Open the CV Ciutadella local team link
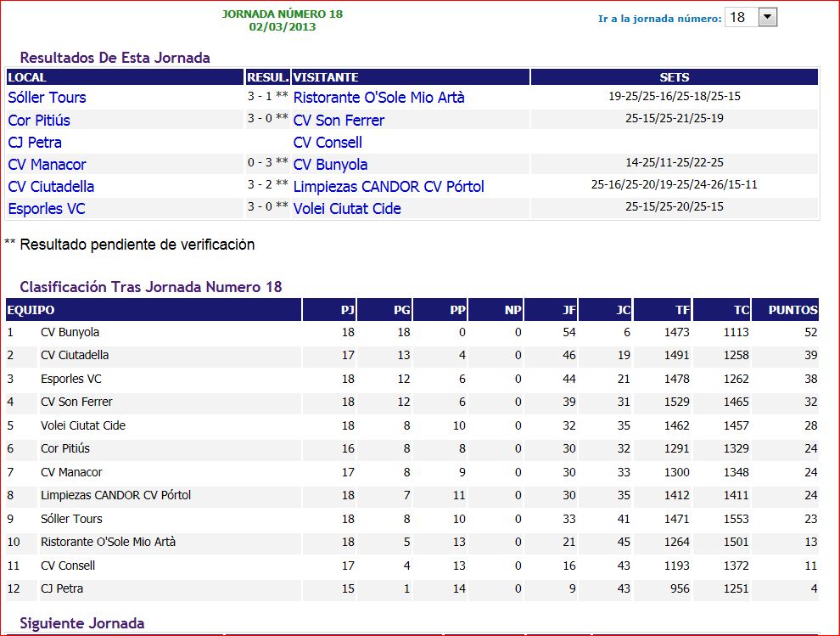Image resolution: width=840 pixels, height=636 pixels. pos(51,187)
